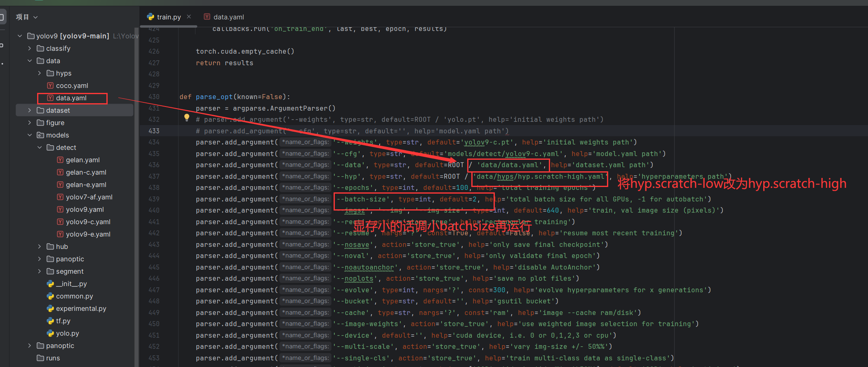Image resolution: width=868 pixels, height=367 pixels.
Task: Click the hub folder icon
Action: [x=50, y=246]
